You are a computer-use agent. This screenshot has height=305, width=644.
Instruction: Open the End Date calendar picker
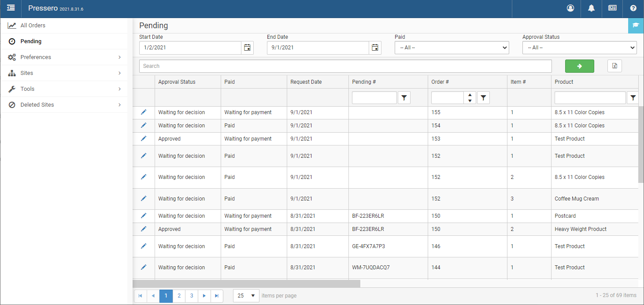pos(375,48)
